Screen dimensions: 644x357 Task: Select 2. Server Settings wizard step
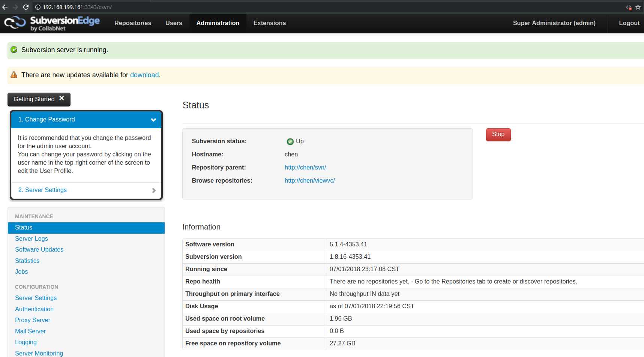click(x=86, y=190)
